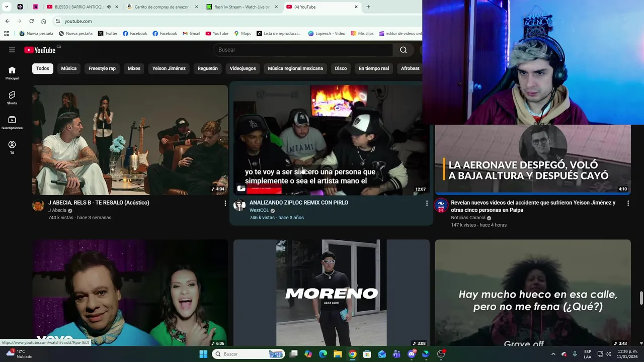Select the Disco filter chip

coord(341,68)
